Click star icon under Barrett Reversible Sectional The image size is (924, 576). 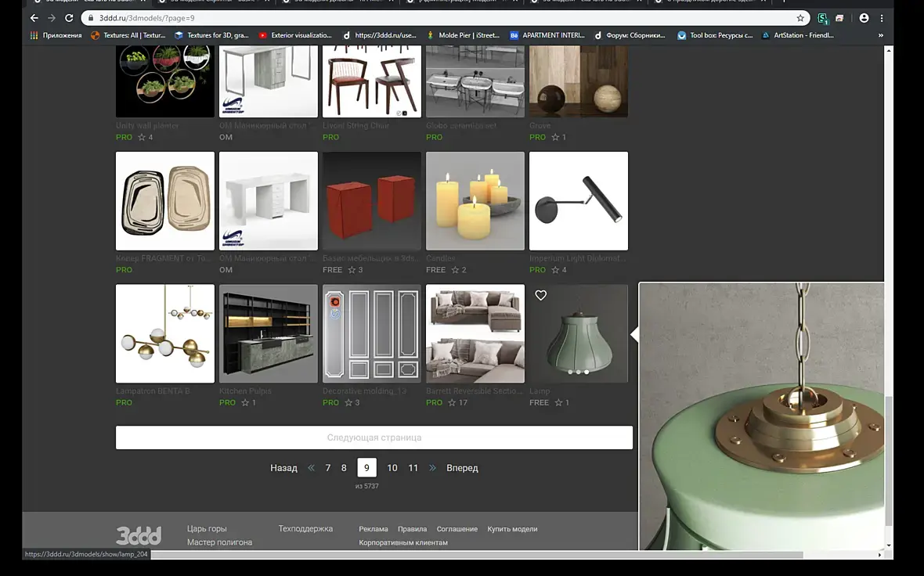[452, 403]
